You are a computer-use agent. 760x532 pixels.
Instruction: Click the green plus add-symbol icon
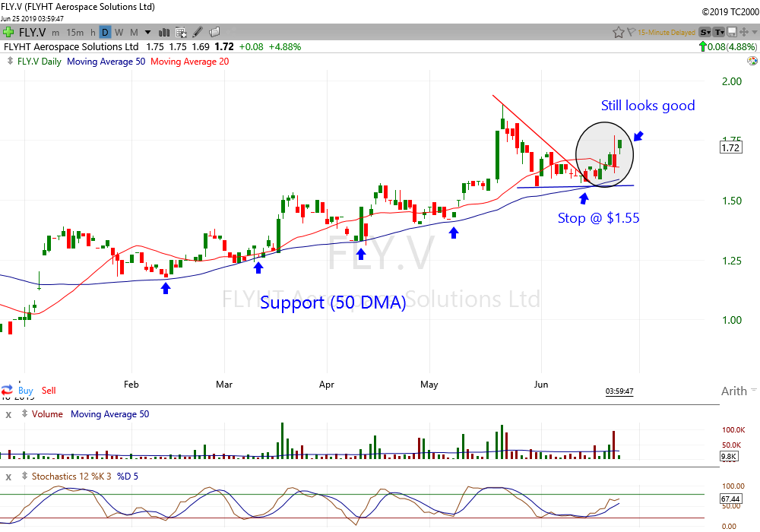(x=8, y=33)
